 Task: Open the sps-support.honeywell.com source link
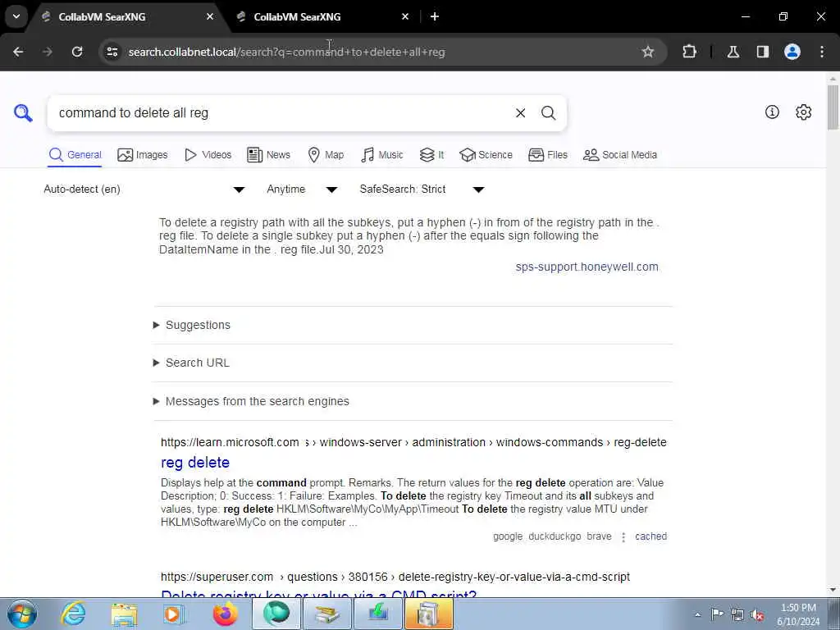[587, 267]
